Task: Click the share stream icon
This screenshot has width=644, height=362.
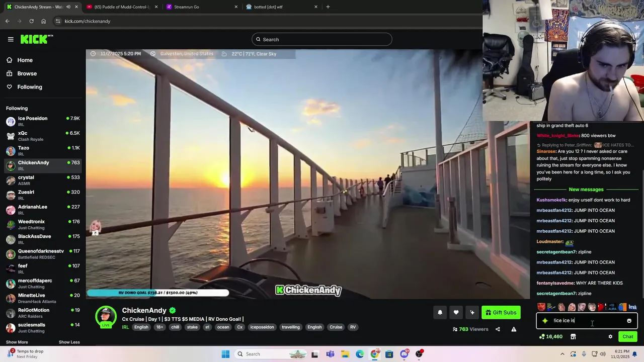Action: 498,329
